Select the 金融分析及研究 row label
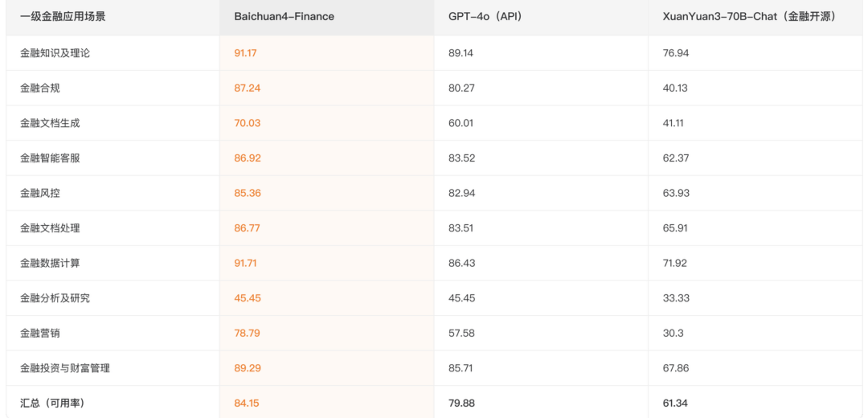Screen dimensions: 868x418 click(x=55, y=297)
